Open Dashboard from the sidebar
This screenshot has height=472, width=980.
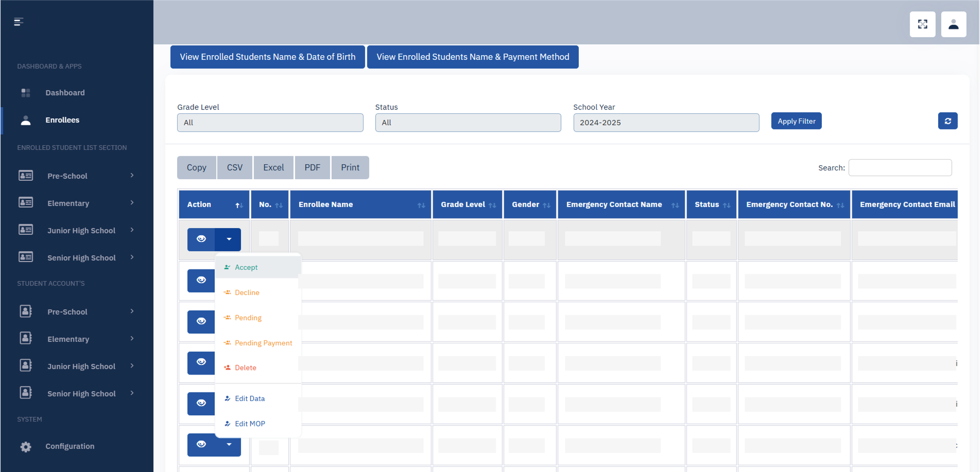[x=65, y=93]
